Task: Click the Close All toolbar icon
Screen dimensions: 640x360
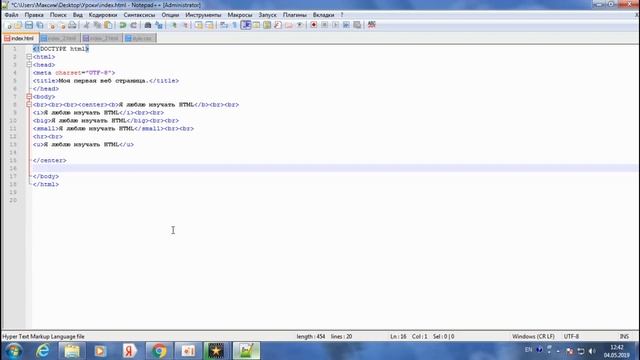Action: 62,25
